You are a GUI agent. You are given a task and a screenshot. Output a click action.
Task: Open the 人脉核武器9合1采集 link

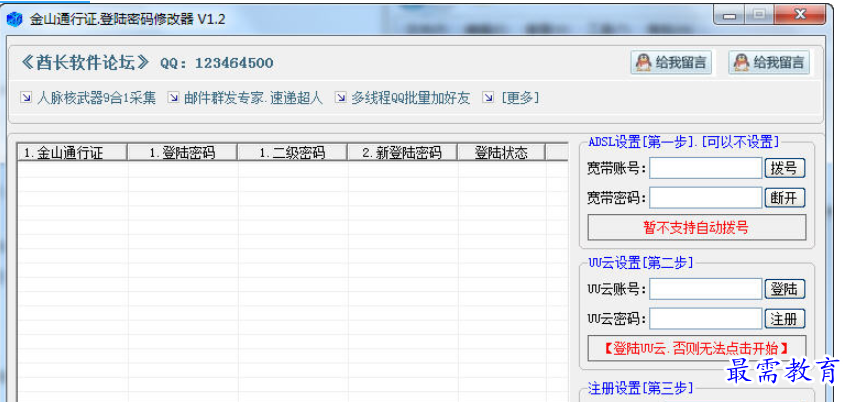96,98
